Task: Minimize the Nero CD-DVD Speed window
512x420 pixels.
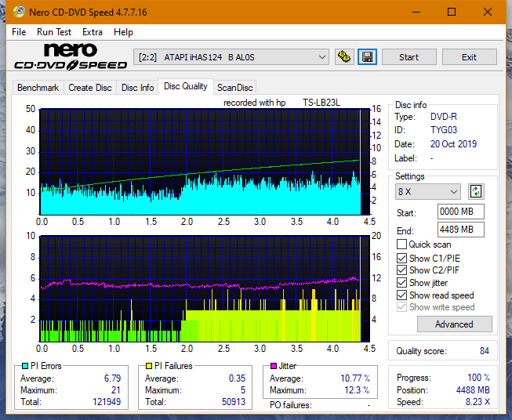Action: (x=416, y=12)
